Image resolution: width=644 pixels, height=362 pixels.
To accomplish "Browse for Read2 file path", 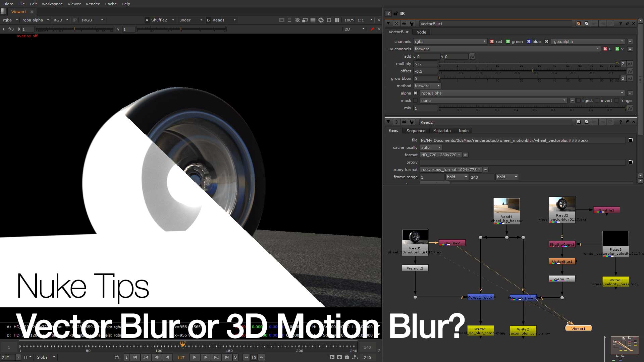I will tap(631, 140).
